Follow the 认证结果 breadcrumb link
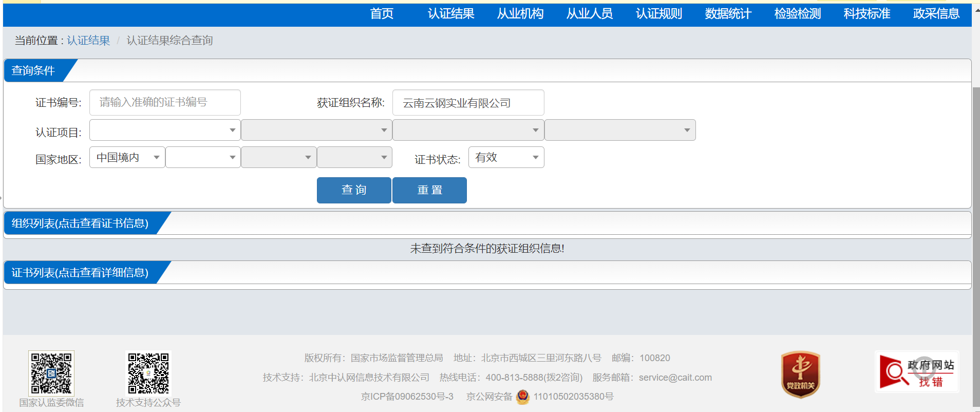Screen dimensions: 980x412 88,41
